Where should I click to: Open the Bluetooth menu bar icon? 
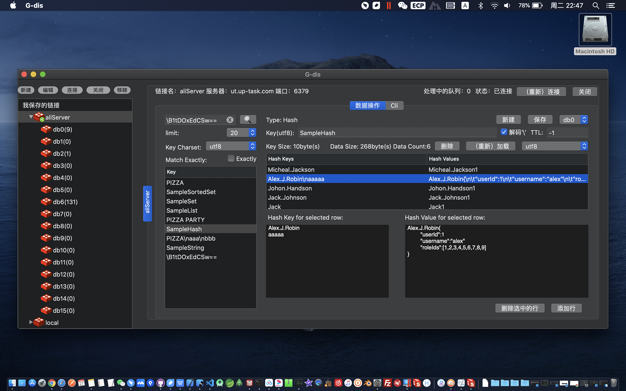pyautogui.click(x=481, y=6)
